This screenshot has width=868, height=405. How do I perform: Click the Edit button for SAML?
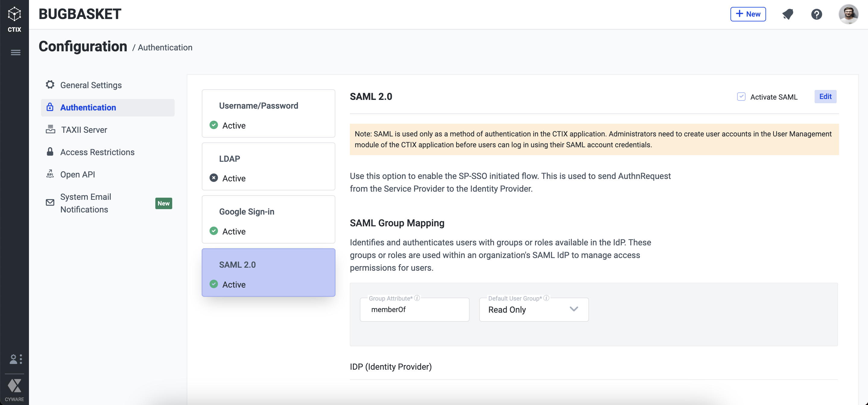pos(825,97)
